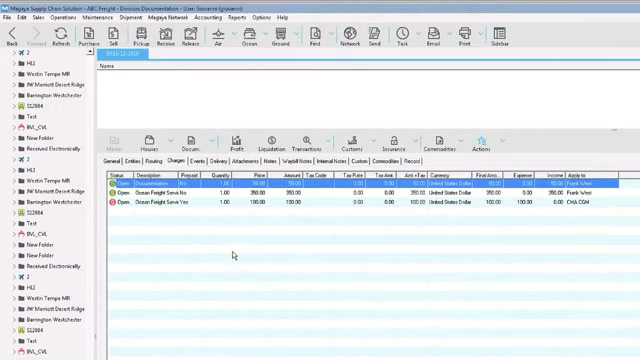Click the Prepaid column header
The image size is (640, 360).
(189, 175)
